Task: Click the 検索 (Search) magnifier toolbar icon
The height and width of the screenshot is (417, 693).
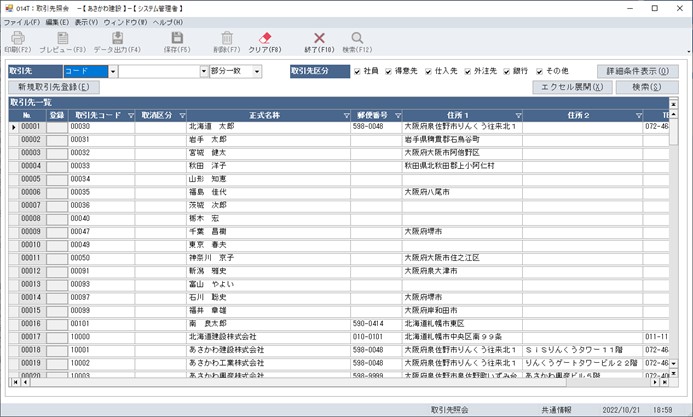Action: (357, 39)
